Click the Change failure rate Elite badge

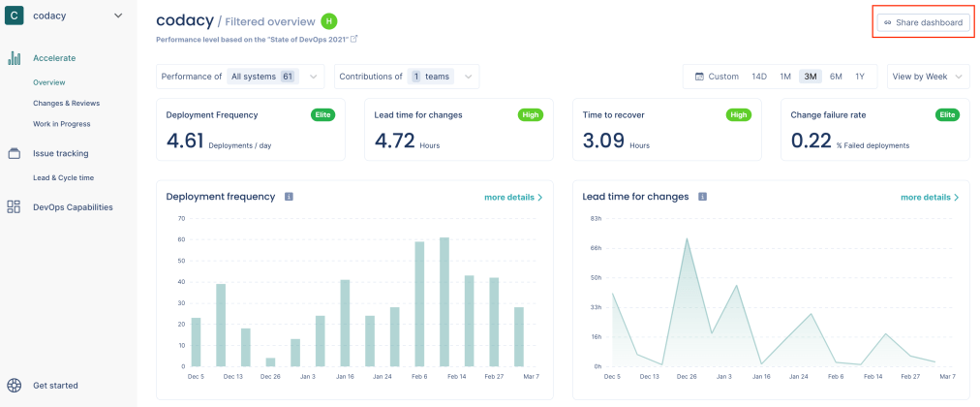point(947,115)
